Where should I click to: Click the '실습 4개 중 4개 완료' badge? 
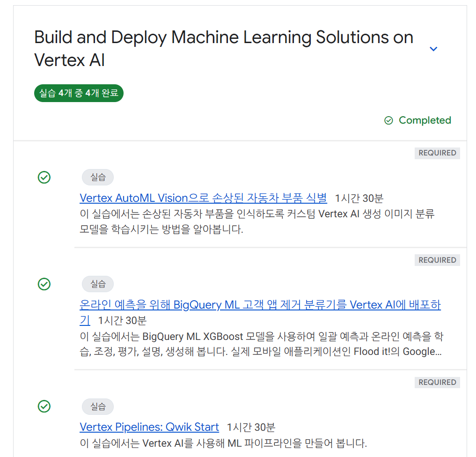click(x=79, y=93)
